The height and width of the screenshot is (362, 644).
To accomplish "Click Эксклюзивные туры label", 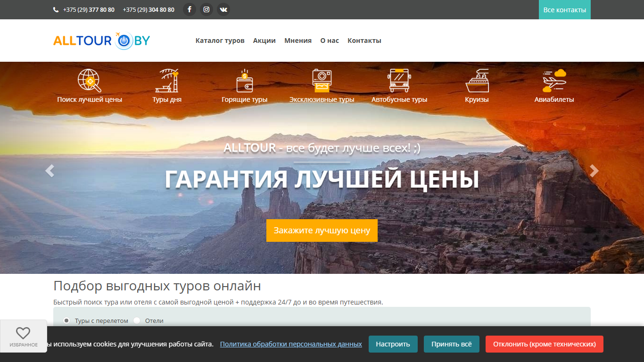I will (322, 99).
